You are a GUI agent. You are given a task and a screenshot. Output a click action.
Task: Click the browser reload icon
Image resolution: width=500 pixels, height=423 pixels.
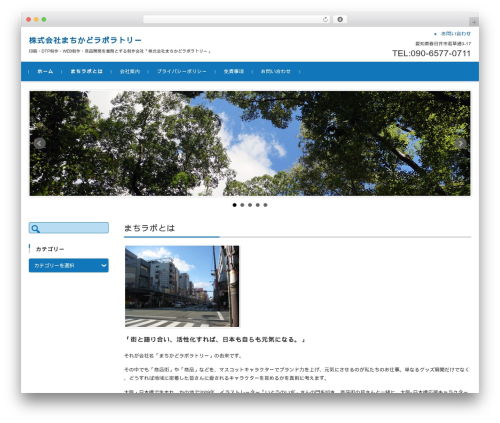[325, 19]
